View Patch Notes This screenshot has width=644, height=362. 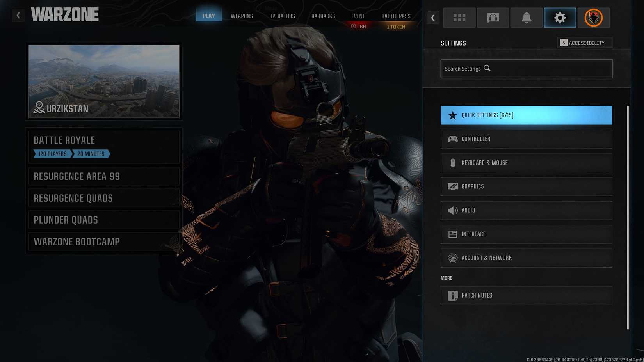[x=526, y=295]
